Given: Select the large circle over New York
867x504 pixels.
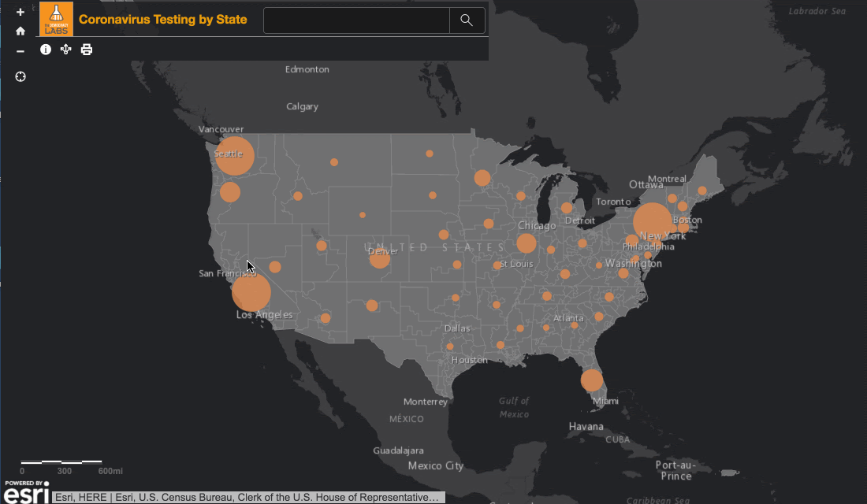Looking at the screenshot, I should coord(653,222).
